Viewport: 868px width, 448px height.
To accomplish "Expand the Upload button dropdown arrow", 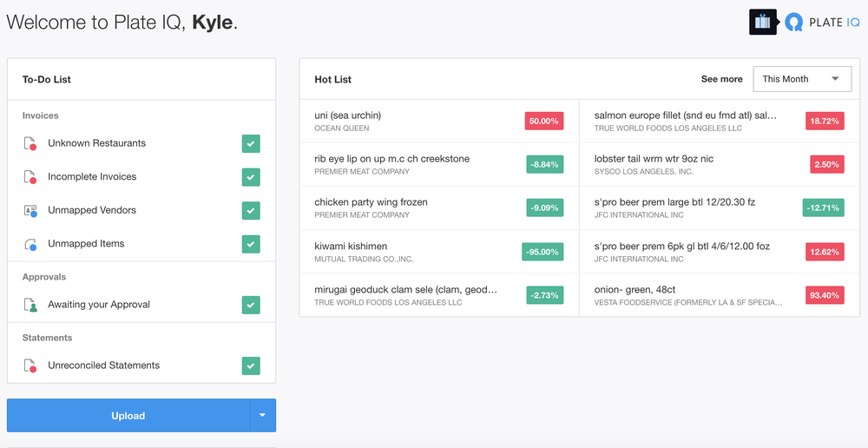I will pyautogui.click(x=262, y=416).
